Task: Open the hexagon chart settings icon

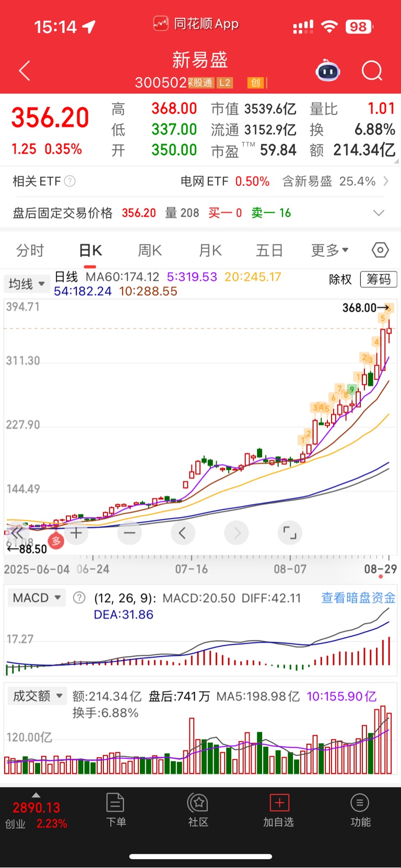Action: (380, 251)
